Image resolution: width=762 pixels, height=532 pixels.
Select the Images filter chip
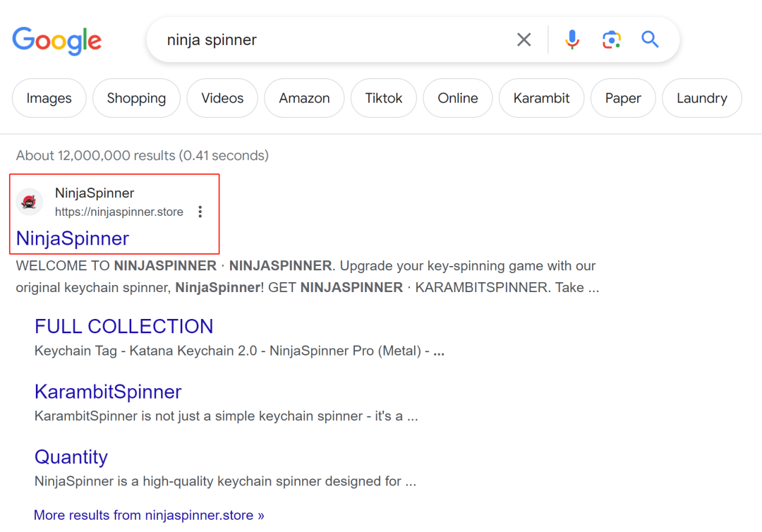click(x=49, y=98)
